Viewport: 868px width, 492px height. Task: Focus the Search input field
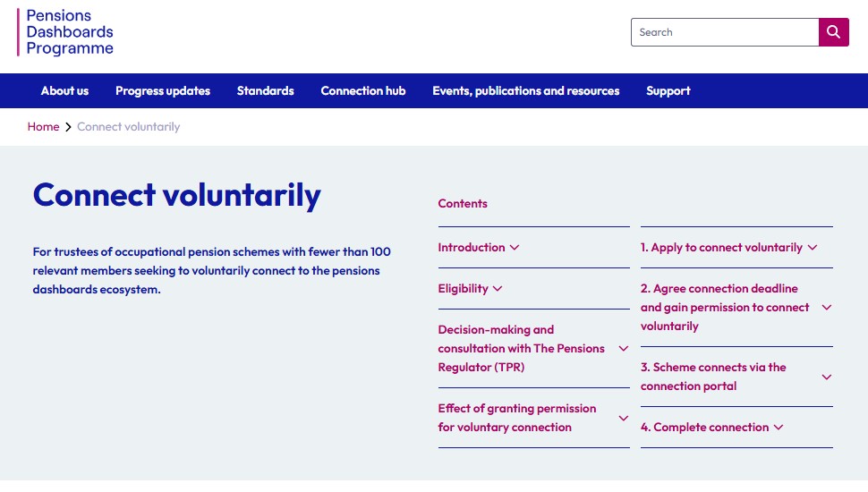725,32
